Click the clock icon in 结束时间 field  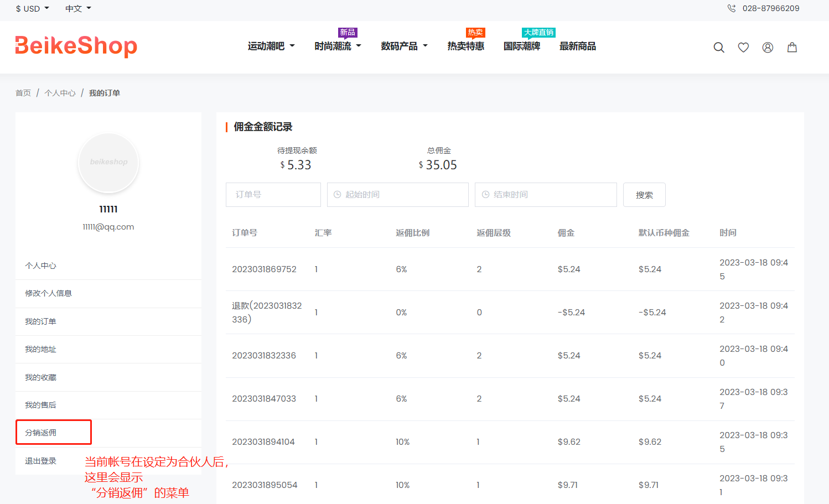486,195
